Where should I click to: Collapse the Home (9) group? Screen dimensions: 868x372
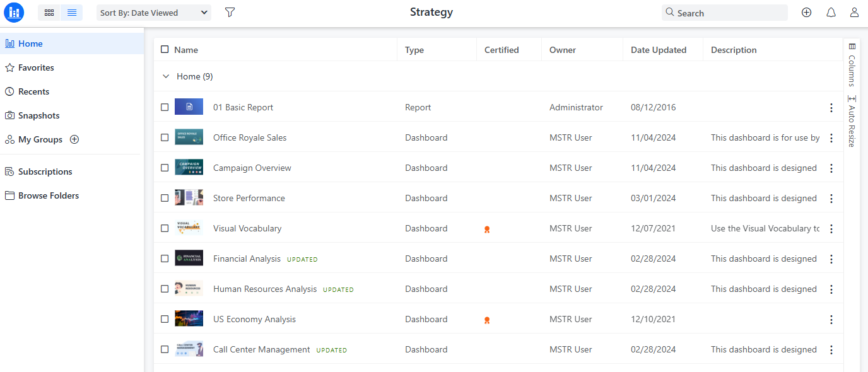(166, 76)
